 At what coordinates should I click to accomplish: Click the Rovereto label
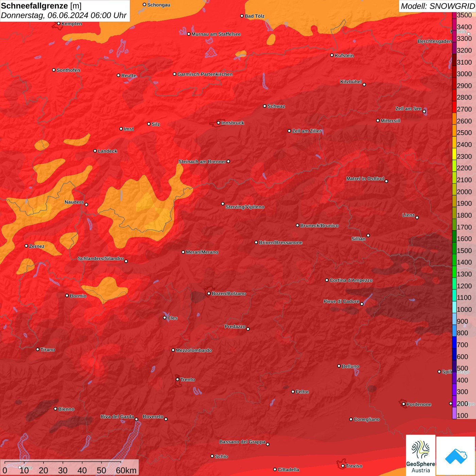pyautogui.click(x=153, y=417)
